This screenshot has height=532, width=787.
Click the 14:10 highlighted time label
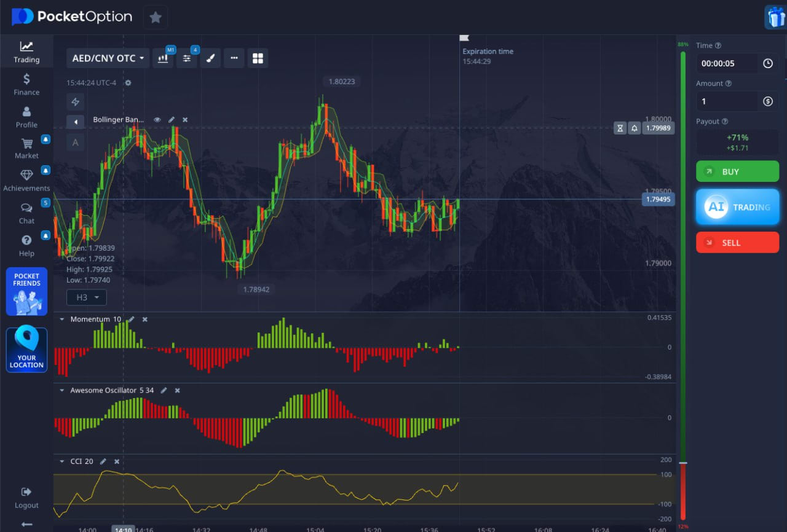click(123, 530)
